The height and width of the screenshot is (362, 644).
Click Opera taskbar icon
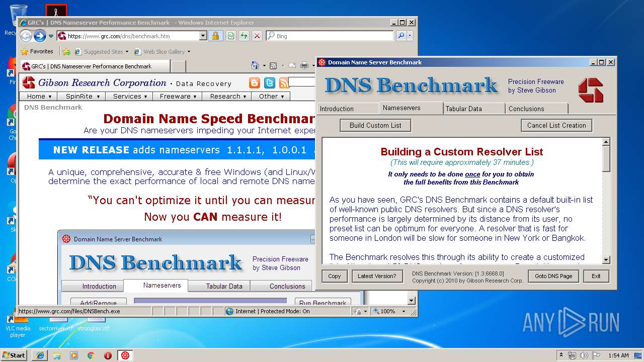pos(108,355)
